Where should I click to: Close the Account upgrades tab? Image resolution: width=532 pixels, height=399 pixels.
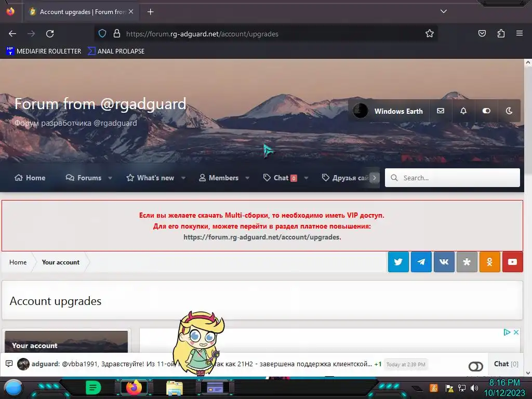(x=131, y=11)
